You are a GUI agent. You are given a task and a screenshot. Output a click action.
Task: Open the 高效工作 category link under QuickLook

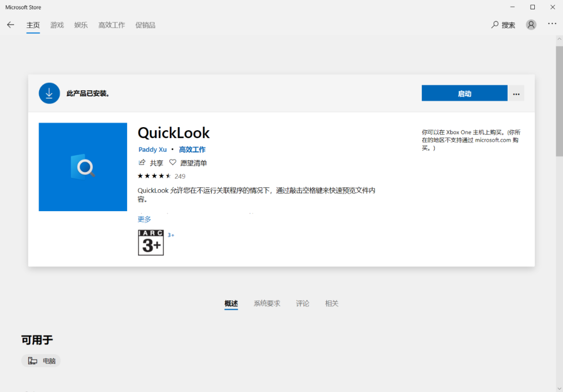tap(192, 149)
